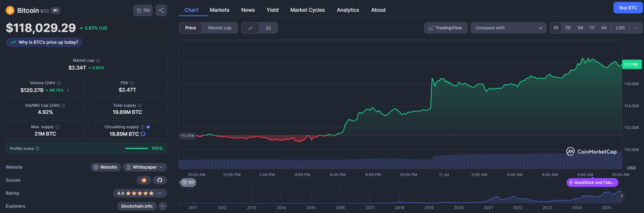Click the historical price range navigator chart
This screenshot has width=644, height=213.
tap(400, 196)
